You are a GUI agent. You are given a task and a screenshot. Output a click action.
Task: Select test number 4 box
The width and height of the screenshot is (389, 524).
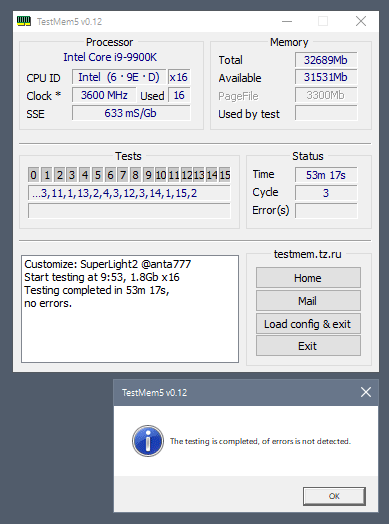point(85,175)
